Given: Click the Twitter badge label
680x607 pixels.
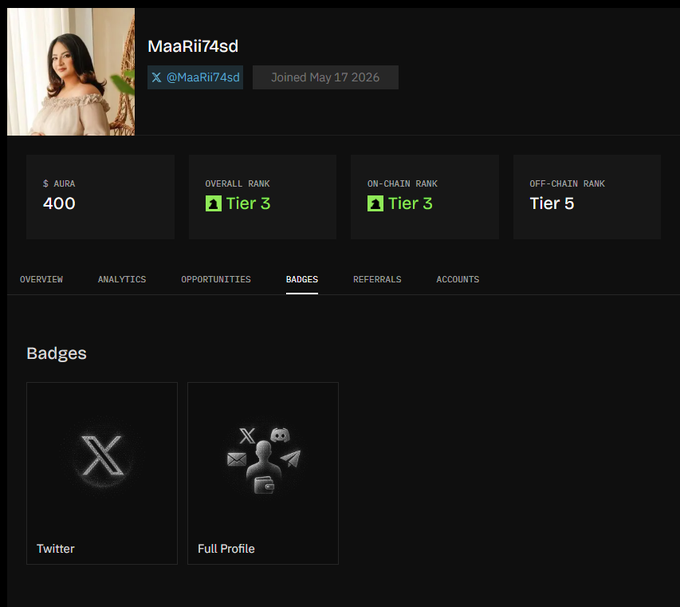Looking at the screenshot, I should (x=56, y=549).
